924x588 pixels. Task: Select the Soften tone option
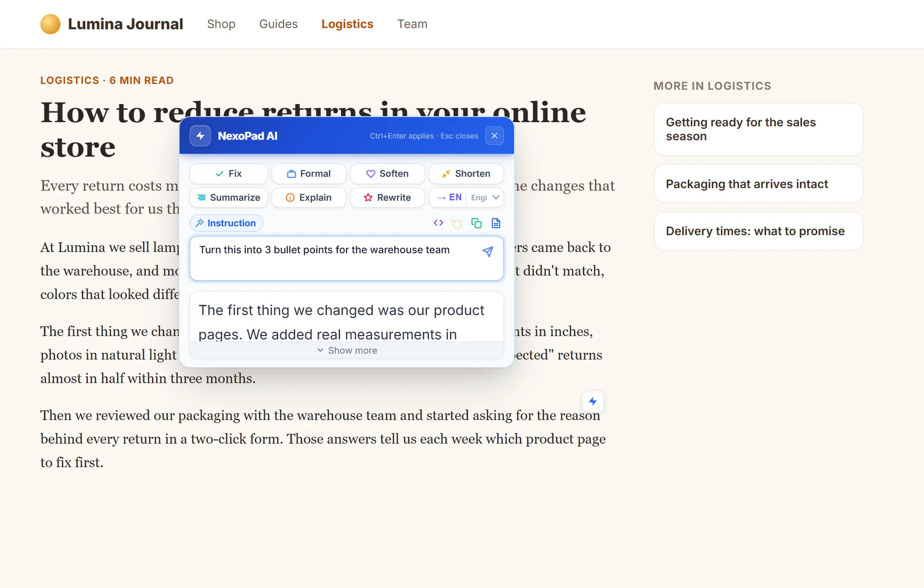pyautogui.click(x=388, y=174)
